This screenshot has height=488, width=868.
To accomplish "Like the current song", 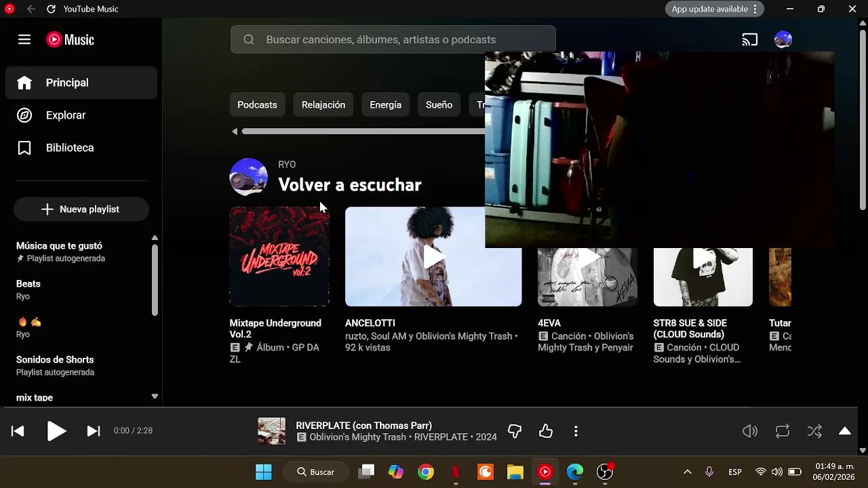I will click(x=546, y=431).
